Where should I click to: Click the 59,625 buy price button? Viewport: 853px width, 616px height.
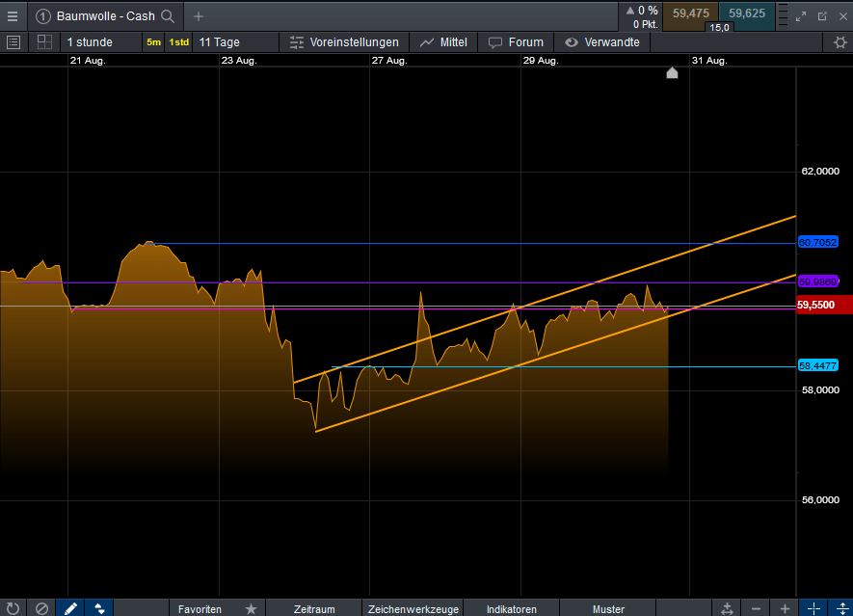tap(747, 13)
